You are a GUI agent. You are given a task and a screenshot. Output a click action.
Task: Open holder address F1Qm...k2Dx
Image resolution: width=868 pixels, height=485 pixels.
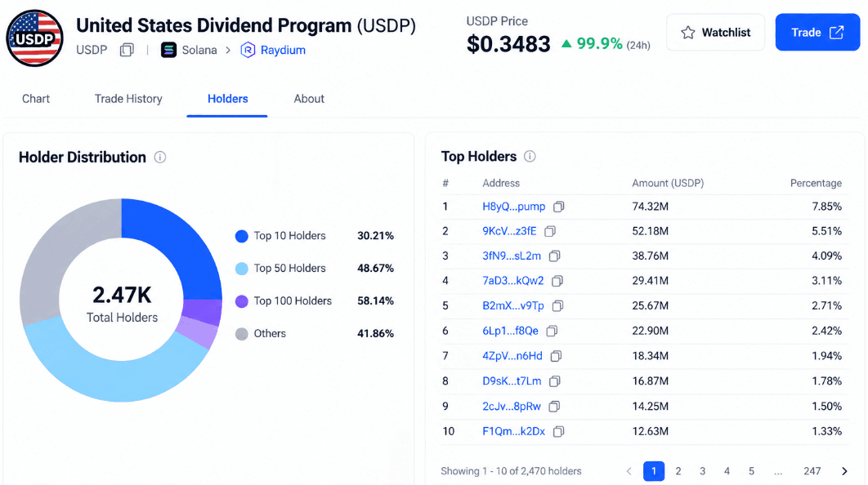pos(514,431)
